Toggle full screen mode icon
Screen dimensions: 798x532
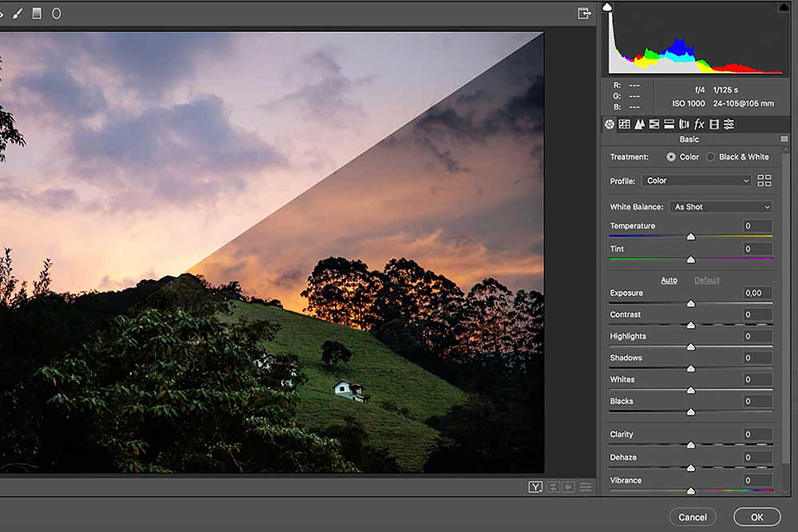[x=584, y=14]
